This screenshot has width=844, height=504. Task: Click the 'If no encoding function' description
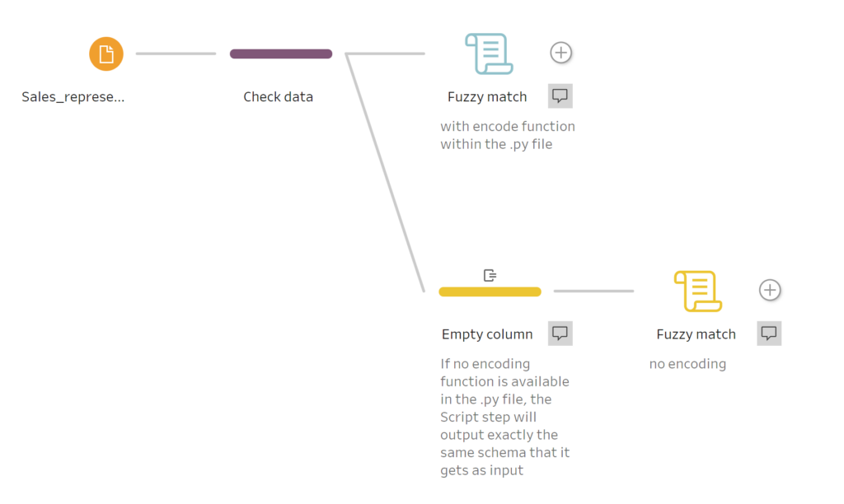[x=505, y=417]
